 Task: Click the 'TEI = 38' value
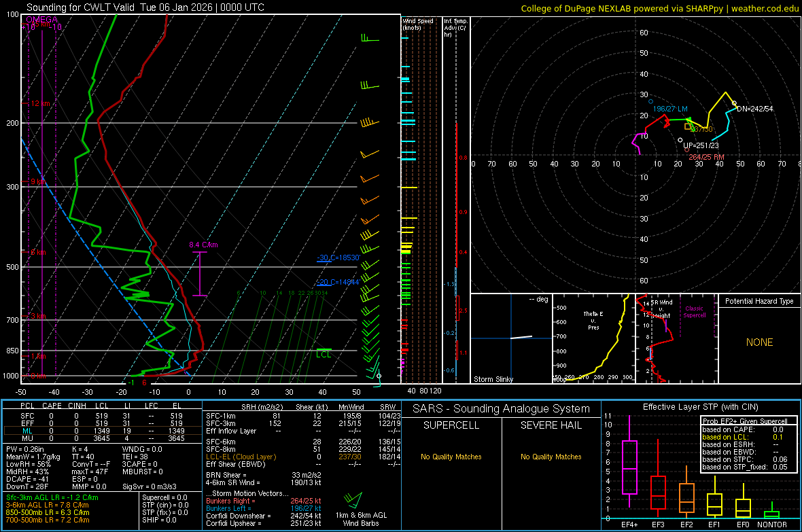[x=135, y=457]
